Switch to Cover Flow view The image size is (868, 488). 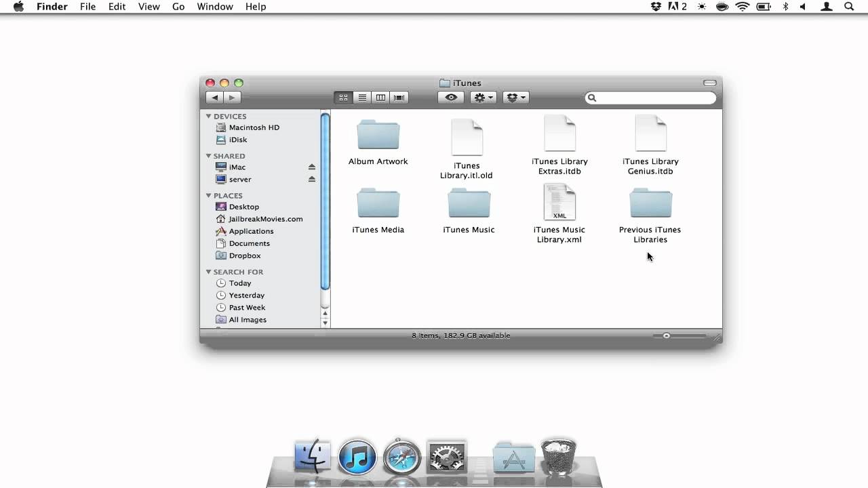399,98
